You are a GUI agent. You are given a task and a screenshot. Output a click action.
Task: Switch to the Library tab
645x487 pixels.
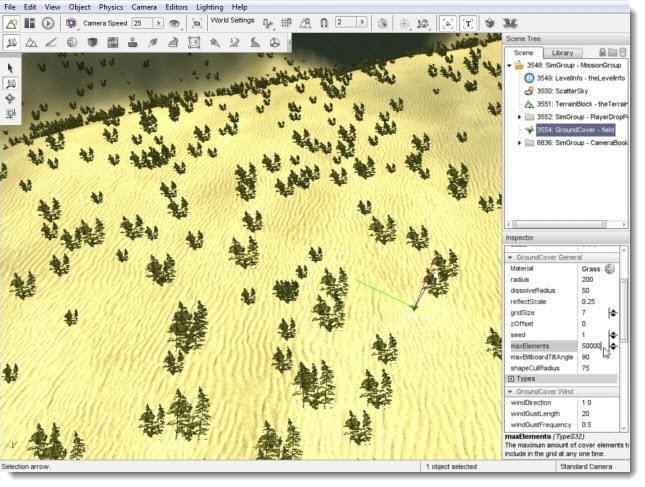562,52
